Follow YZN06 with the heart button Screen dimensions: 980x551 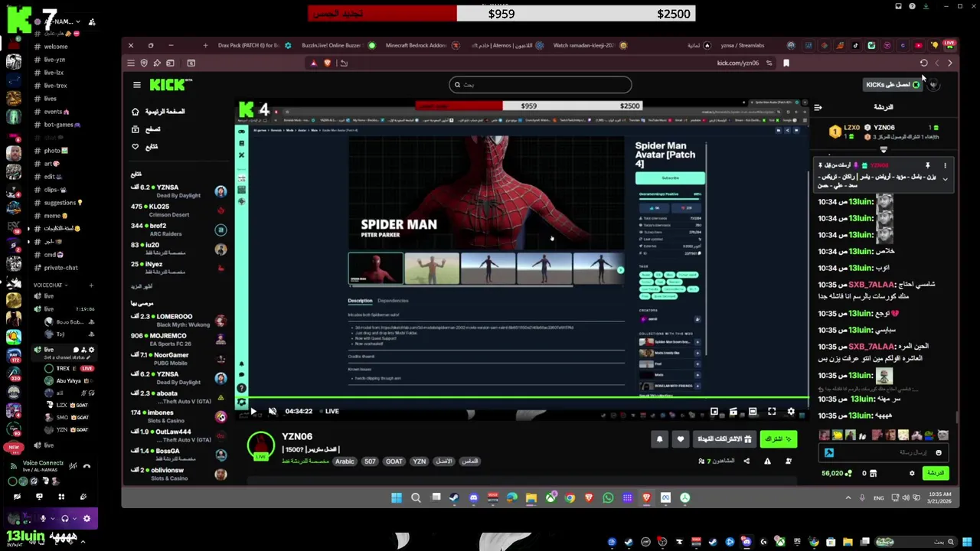click(x=680, y=439)
